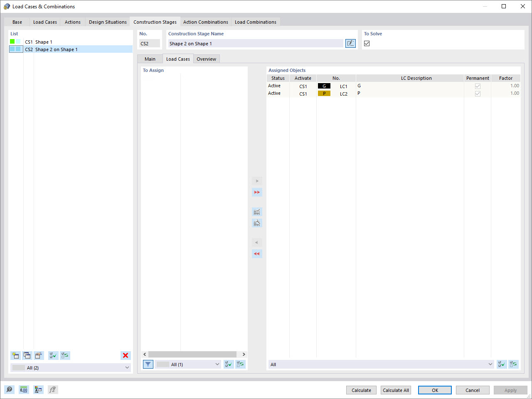Open the All (2) dropdown below the list
Image resolution: width=532 pixels, height=399 pixels.
pos(70,367)
